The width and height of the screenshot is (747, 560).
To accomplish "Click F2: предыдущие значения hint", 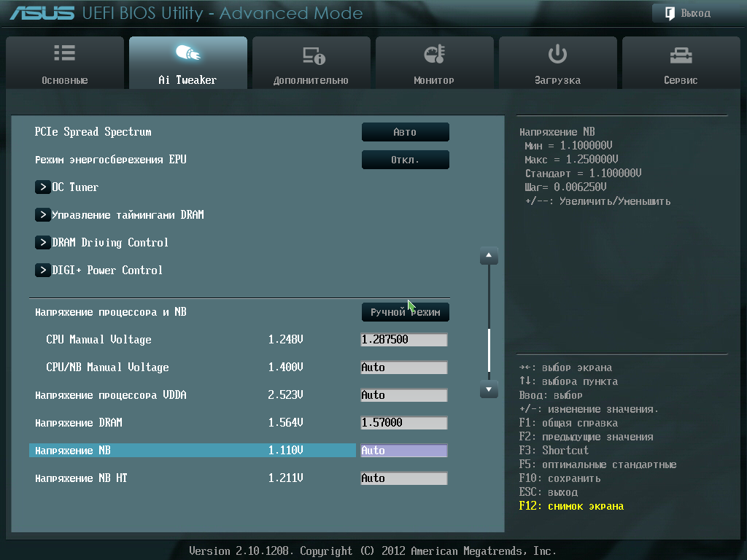I will 586,437.
